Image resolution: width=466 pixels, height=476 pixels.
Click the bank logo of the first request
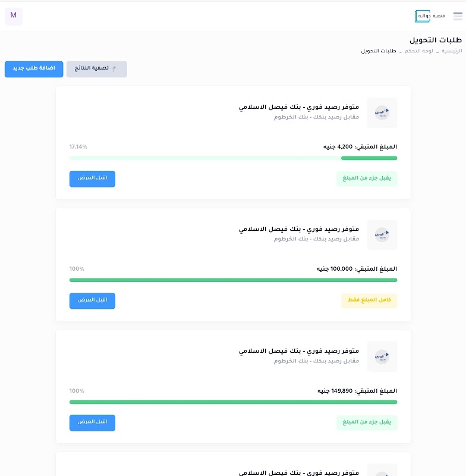(382, 112)
